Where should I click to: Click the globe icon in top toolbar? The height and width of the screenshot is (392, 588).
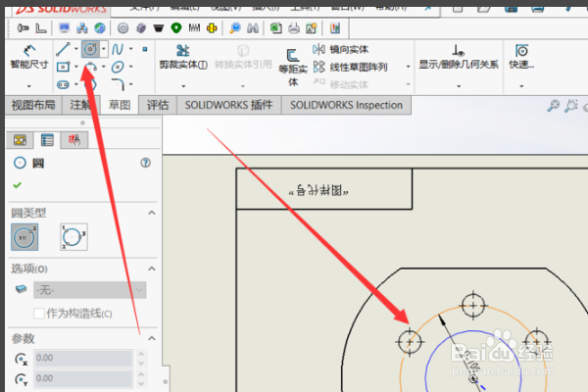point(100,28)
